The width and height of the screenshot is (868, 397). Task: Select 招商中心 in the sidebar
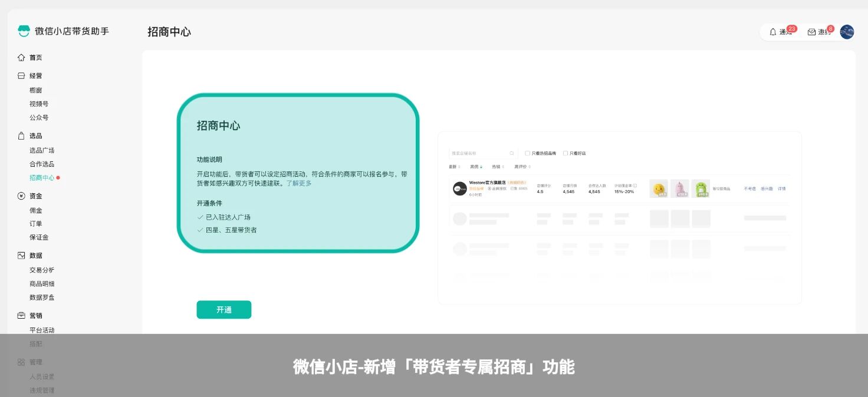(x=42, y=178)
